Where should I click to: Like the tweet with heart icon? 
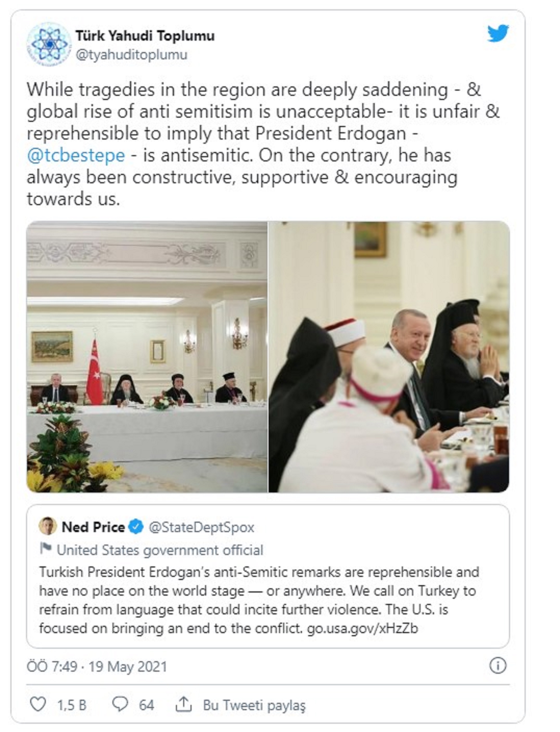tap(38, 705)
